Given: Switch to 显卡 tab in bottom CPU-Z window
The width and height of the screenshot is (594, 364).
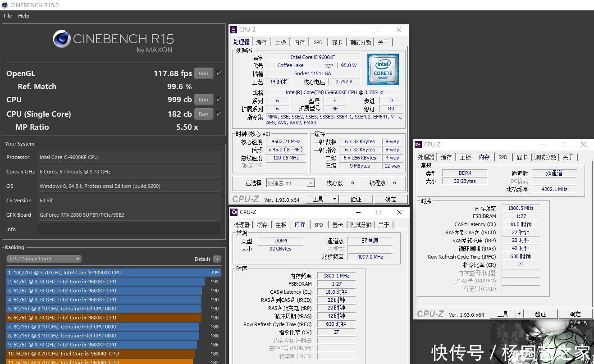Looking at the screenshot, I should tap(338, 225).
